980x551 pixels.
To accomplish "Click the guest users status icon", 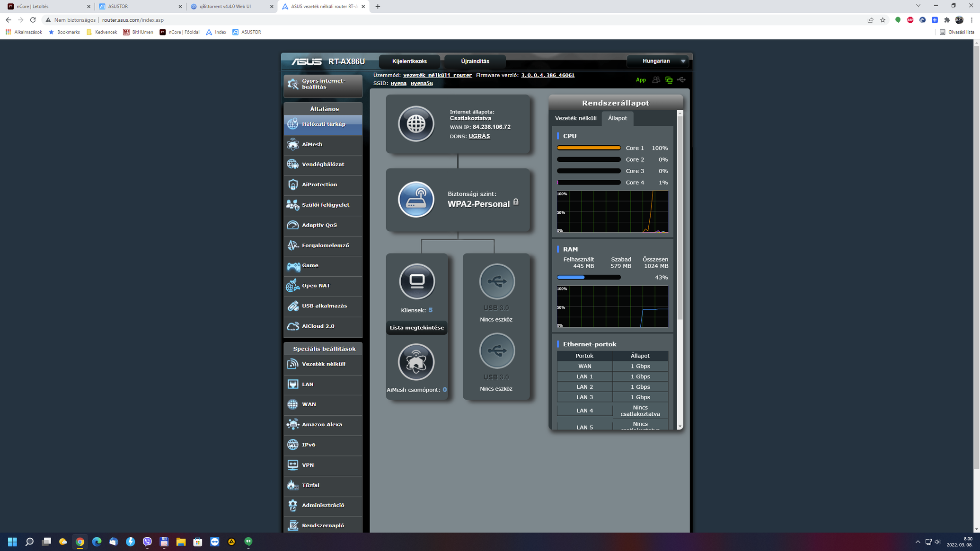I will [x=656, y=80].
